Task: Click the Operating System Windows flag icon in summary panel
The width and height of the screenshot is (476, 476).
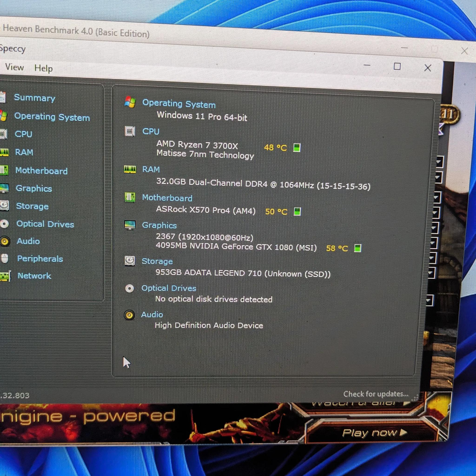Action: click(130, 102)
